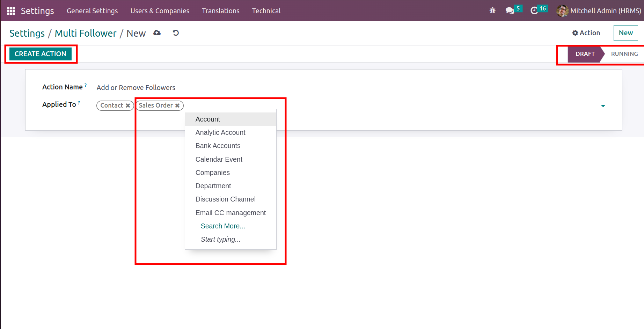Open the conversations chat icon
Image resolution: width=644 pixels, height=329 pixels.
point(510,10)
